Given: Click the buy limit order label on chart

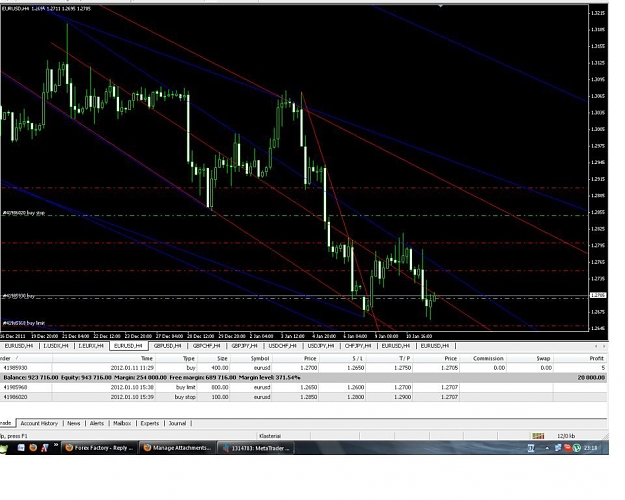Looking at the screenshot, I should click(24, 323).
